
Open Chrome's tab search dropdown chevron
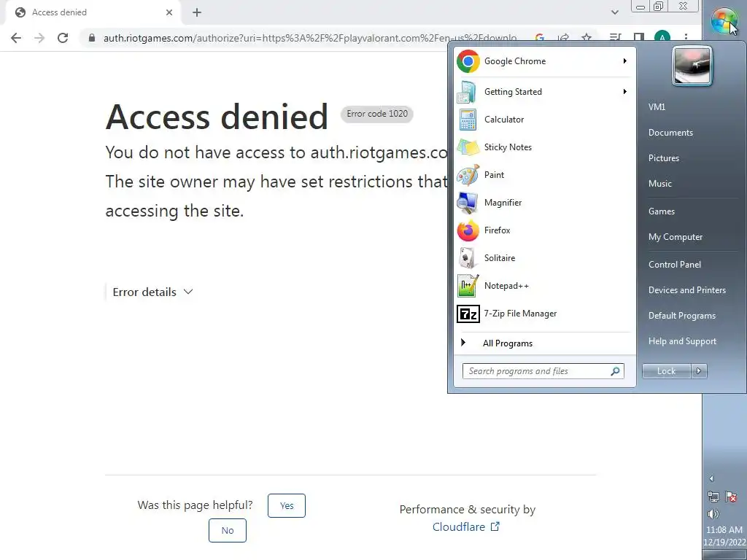(615, 12)
